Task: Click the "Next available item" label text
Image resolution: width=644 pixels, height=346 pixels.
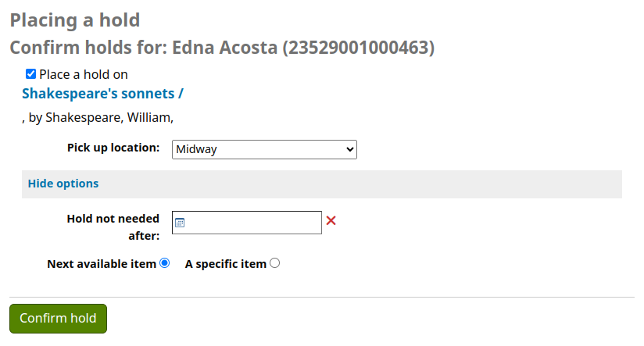Action: coord(102,264)
